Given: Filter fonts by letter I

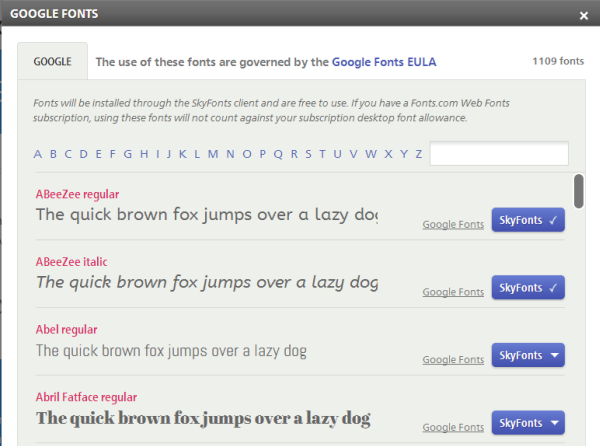Looking at the screenshot, I should [158, 154].
